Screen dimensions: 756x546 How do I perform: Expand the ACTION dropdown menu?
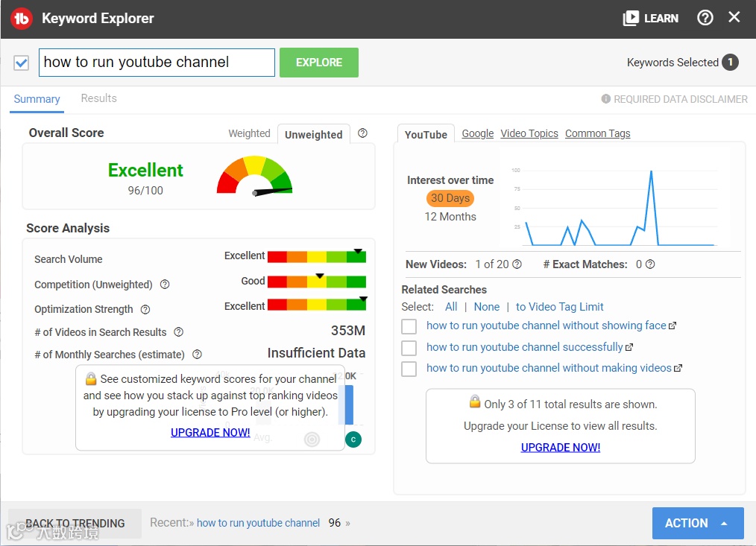tap(698, 523)
